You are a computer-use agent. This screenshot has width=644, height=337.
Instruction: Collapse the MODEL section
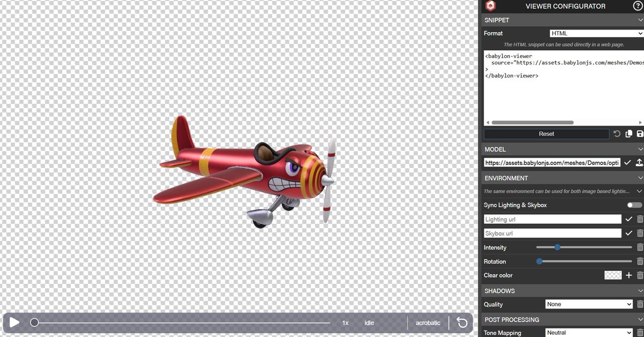[x=640, y=149]
